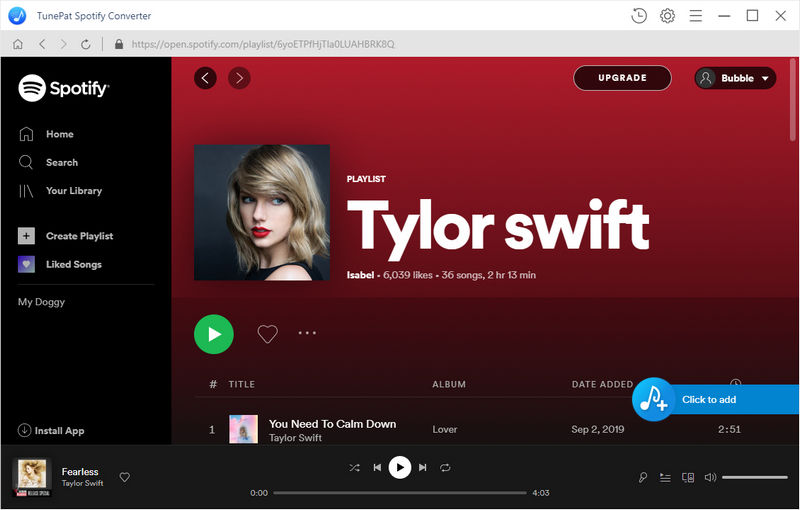Save Fearless with heart in player bar
Image resolution: width=800 pixels, height=510 pixels.
(124, 477)
